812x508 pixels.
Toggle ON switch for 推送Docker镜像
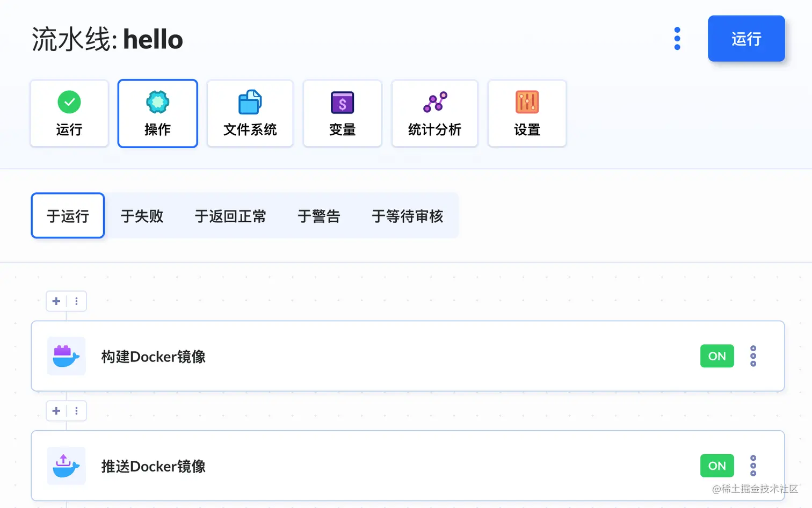coord(717,466)
